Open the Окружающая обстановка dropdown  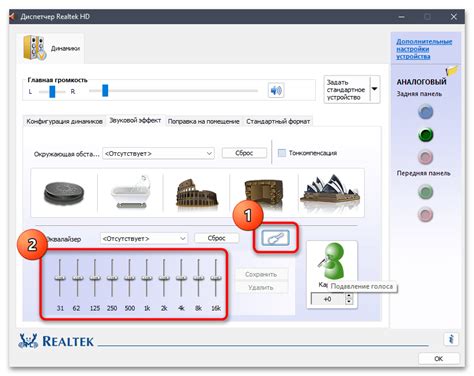(158, 153)
